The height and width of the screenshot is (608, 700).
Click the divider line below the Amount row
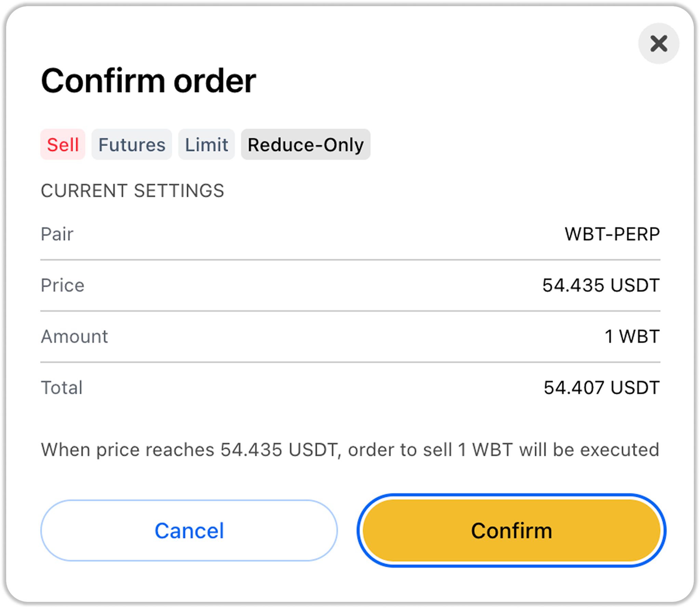click(x=350, y=362)
